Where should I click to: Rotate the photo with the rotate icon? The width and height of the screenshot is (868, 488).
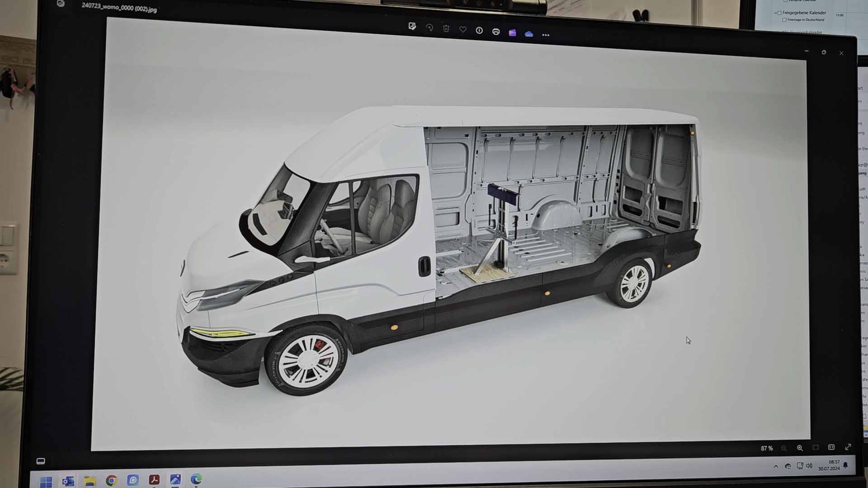coord(429,28)
